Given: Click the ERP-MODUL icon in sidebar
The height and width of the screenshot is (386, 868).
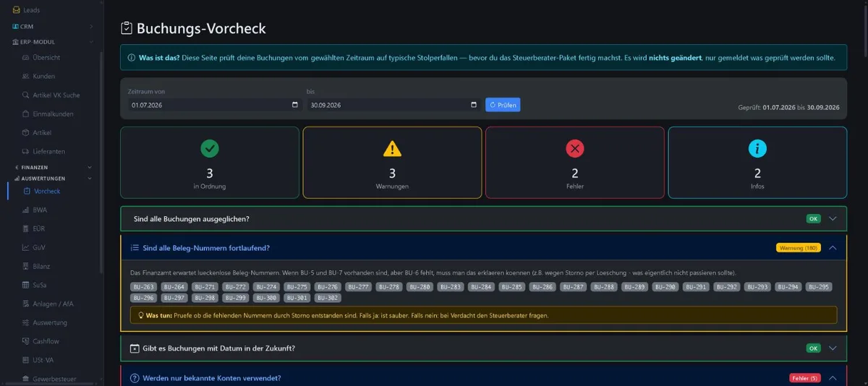Looking at the screenshot, I should click(x=16, y=42).
